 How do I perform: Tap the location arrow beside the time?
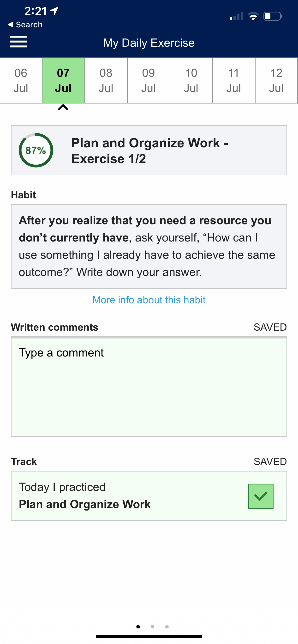[54, 11]
